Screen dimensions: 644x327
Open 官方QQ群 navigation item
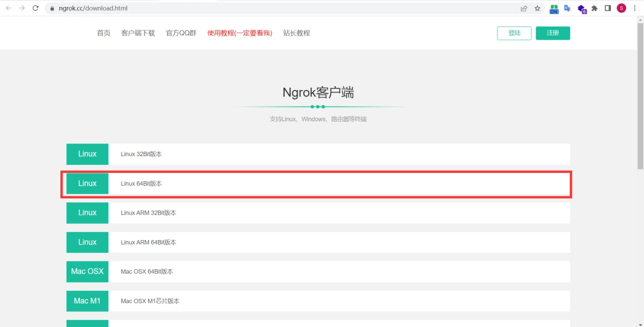181,33
